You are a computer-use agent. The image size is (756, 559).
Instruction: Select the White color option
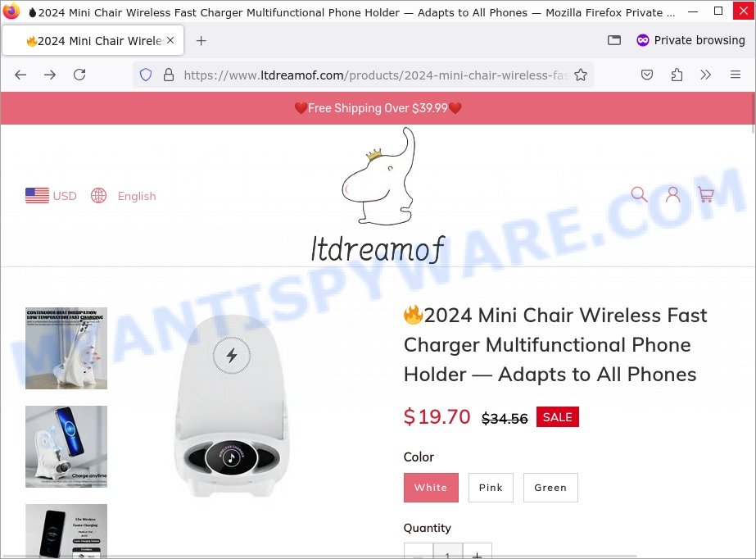pyautogui.click(x=431, y=488)
